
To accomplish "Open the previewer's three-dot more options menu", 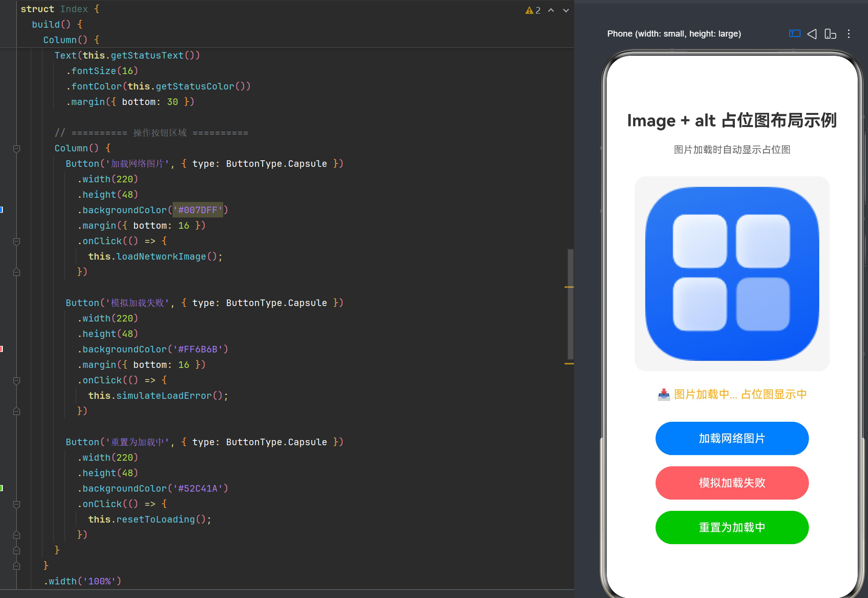I will [x=849, y=34].
